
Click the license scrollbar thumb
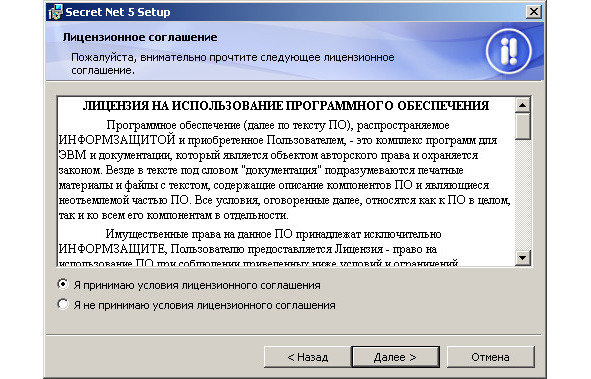522,126
